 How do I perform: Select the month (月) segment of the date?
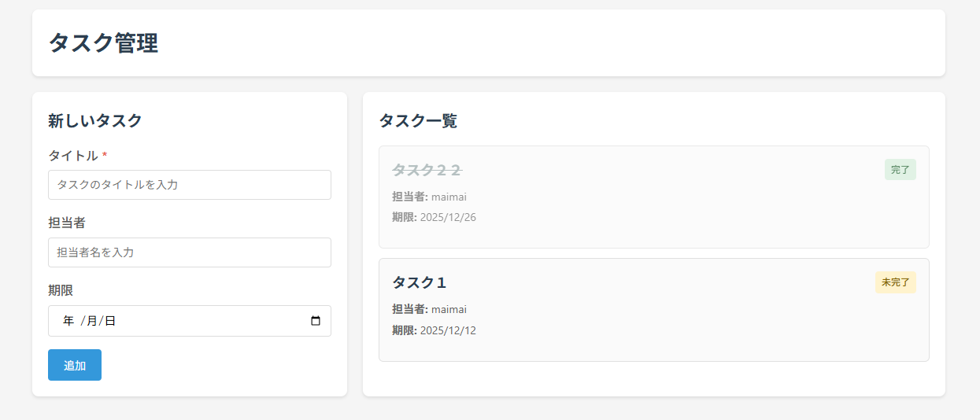coord(91,321)
